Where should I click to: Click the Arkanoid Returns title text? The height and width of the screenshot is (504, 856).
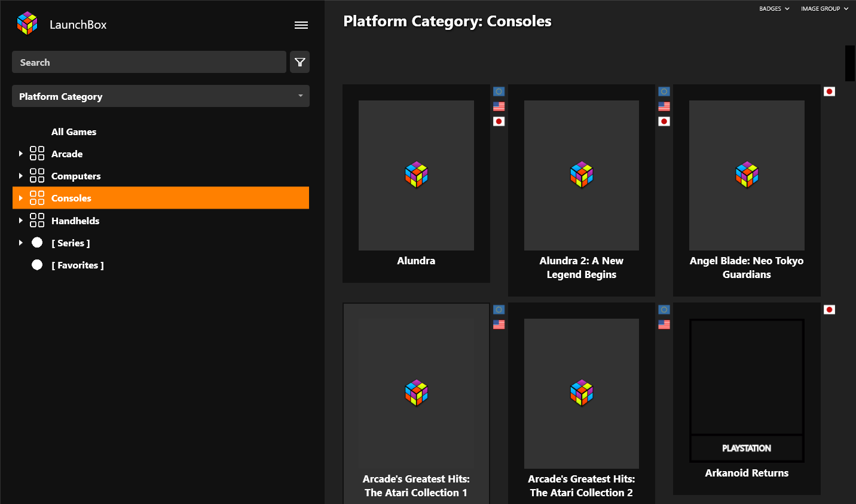click(x=747, y=473)
